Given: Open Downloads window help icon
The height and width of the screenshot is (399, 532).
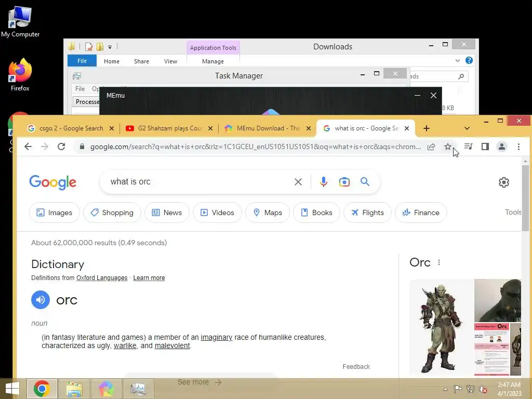Looking at the screenshot, I should (469, 60).
